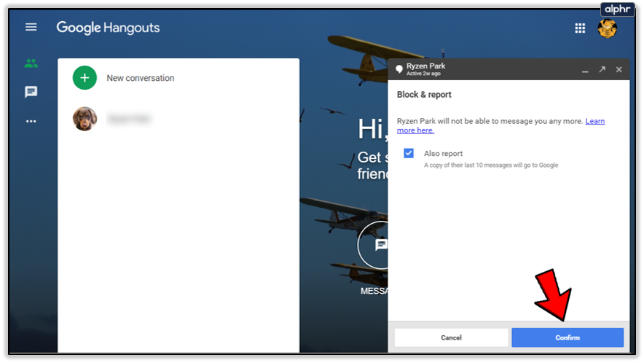Click the "Also report" label text
The image size is (644, 363).
point(443,153)
